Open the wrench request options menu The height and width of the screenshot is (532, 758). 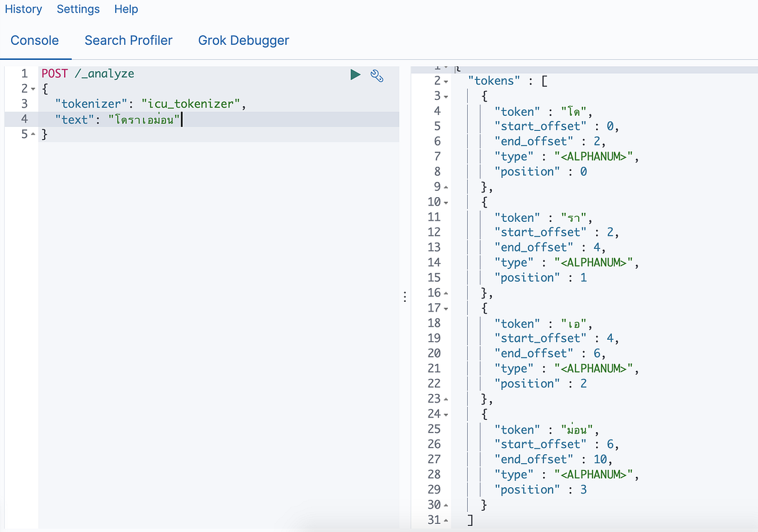coord(377,76)
